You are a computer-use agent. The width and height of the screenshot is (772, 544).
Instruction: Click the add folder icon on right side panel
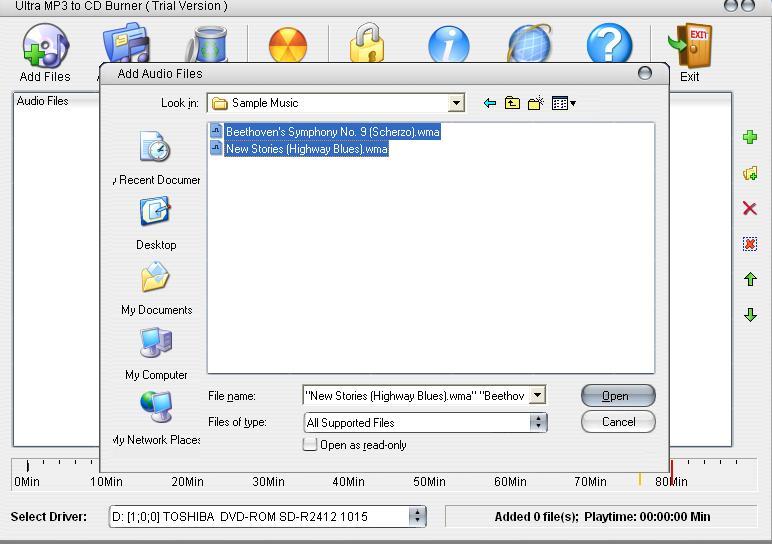[750, 173]
